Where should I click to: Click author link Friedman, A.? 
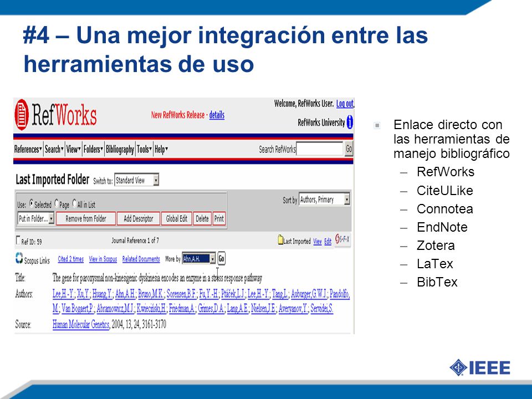182,309
